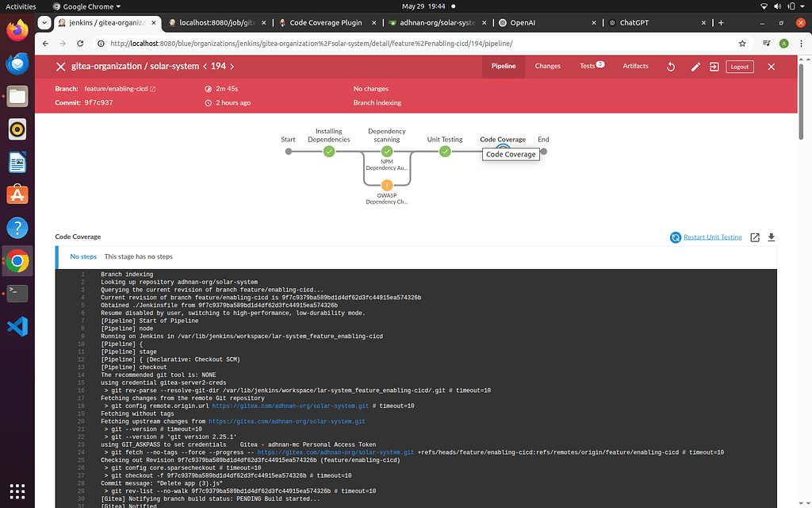The image size is (812, 508).
Task: Go to previous run using left chevron
Action: pos(205,67)
